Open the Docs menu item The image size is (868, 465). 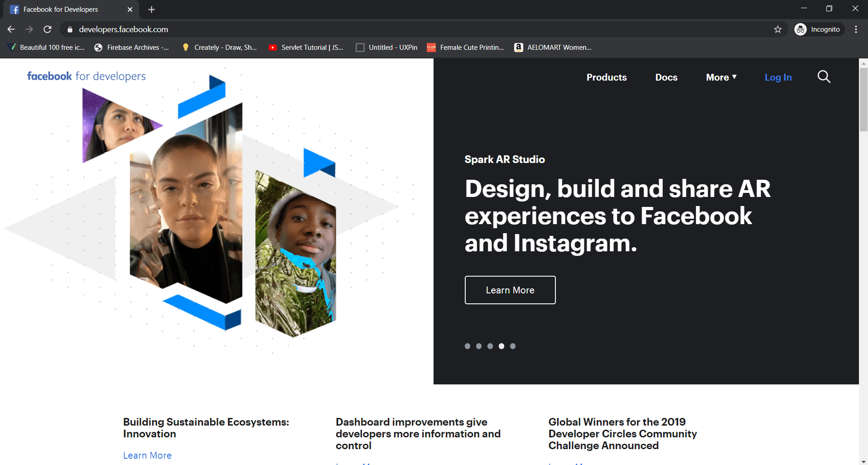point(666,77)
